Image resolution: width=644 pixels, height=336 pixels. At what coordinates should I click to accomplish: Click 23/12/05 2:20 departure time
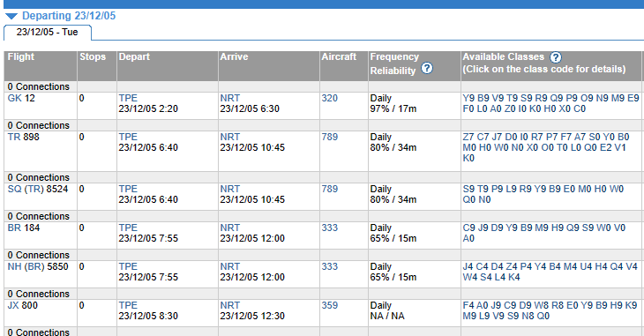148,108
